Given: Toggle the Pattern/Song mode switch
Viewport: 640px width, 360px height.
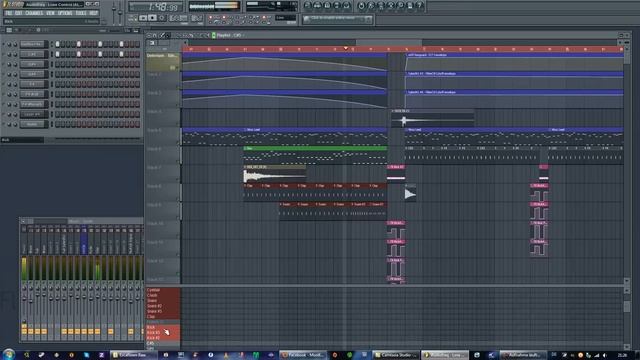Looking at the screenshot, I should tap(133, 18).
